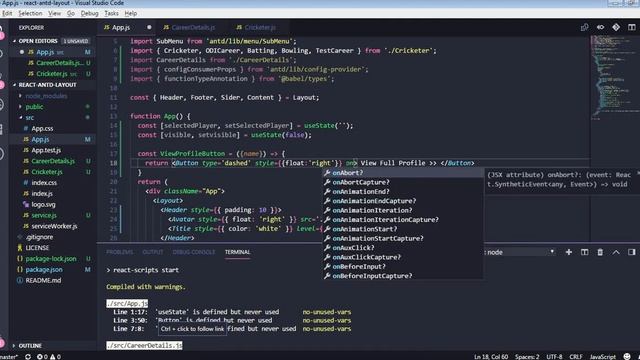The height and width of the screenshot is (360, 640).
Task: Open the Debug menu
Action: [89, 13]
